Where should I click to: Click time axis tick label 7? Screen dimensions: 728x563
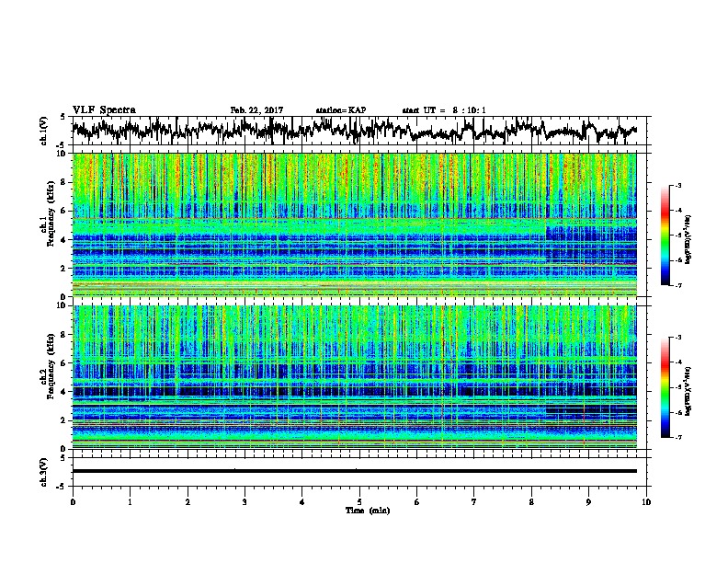pos(474,502)
